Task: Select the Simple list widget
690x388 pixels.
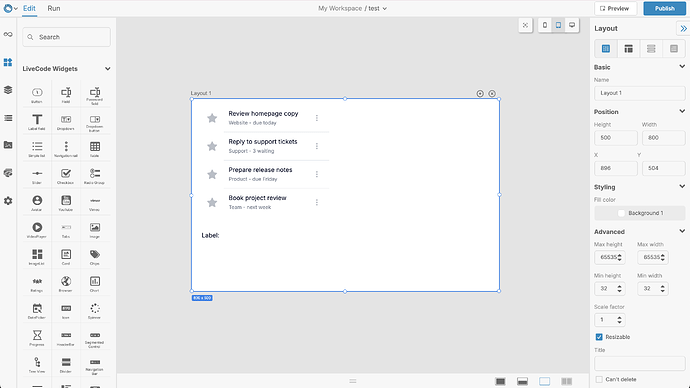Action: (37, 149)
